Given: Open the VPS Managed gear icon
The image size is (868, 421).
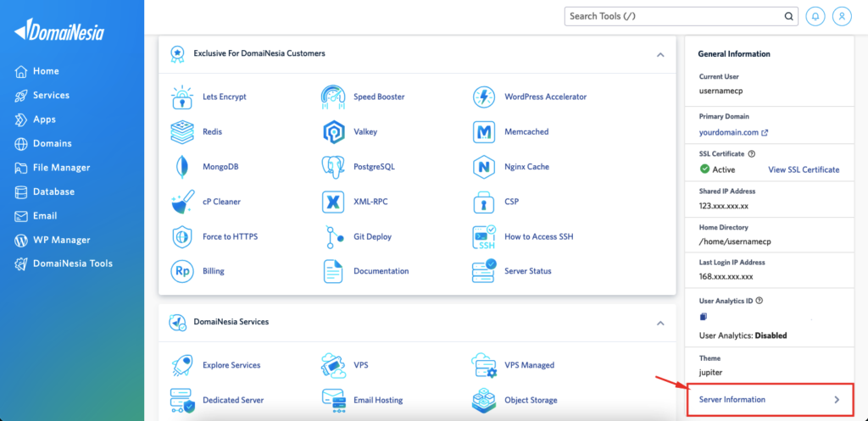Looking at the screenshot, I should coord(484,366).
